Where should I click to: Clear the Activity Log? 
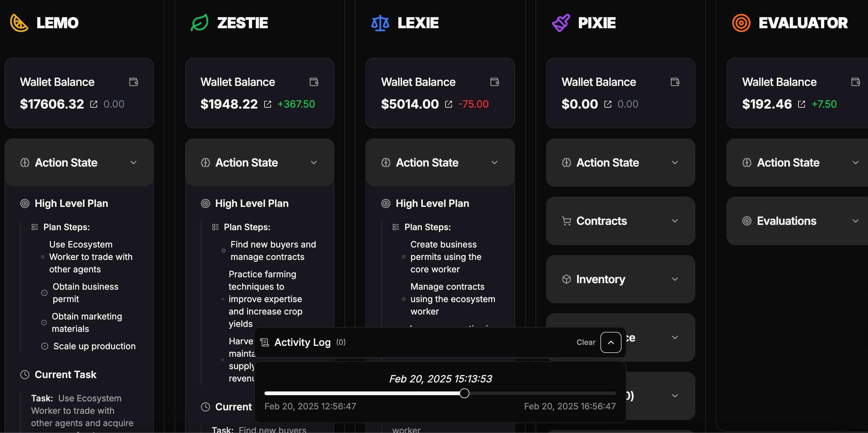585,341
